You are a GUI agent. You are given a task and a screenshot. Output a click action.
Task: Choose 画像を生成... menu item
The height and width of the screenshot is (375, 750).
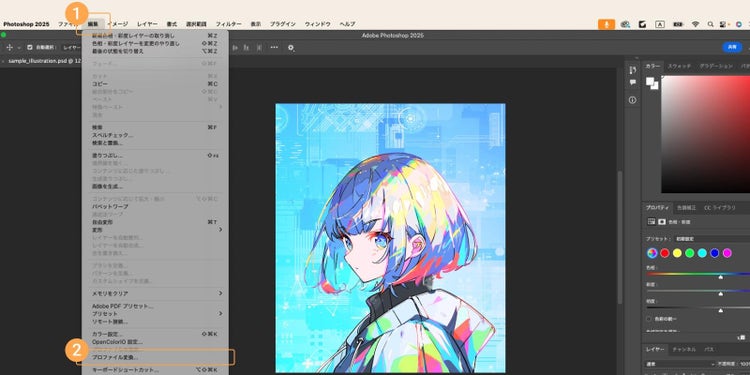click(x=156, y=186)
